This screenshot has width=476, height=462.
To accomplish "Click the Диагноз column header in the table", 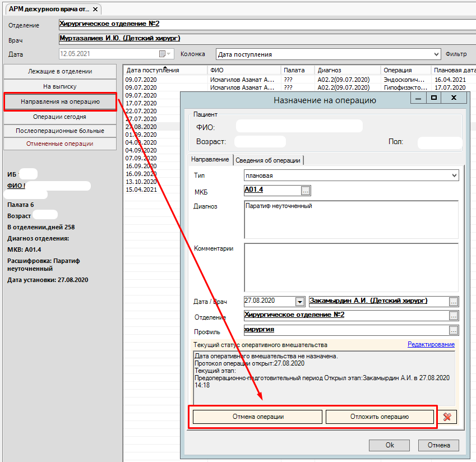I will tap(347, 70).
